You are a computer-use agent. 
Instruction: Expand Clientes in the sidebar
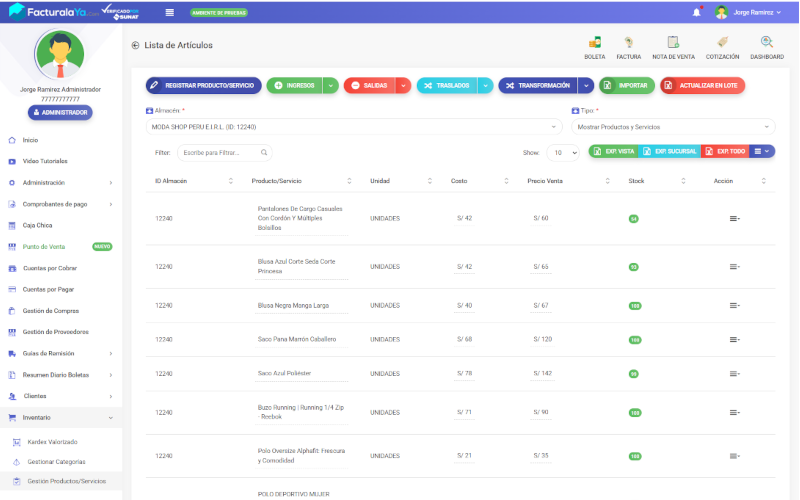click(61, 396)
